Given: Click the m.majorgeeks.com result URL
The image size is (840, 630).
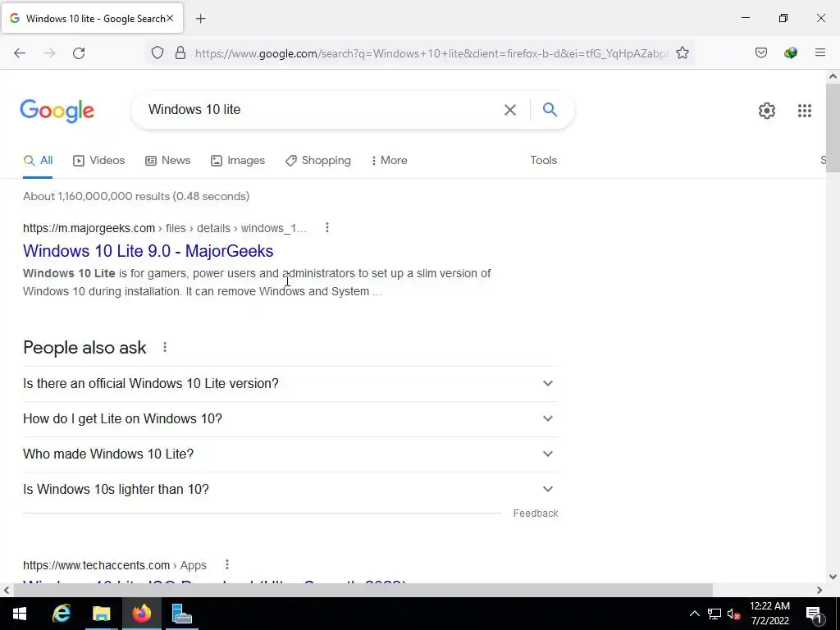Looking at the screenshot, I should point(165,228).
